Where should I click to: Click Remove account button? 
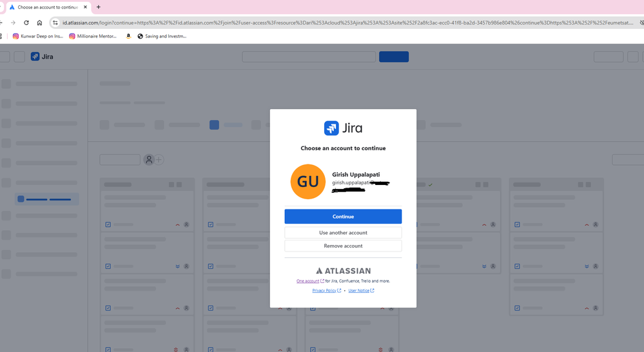(343, 246)
